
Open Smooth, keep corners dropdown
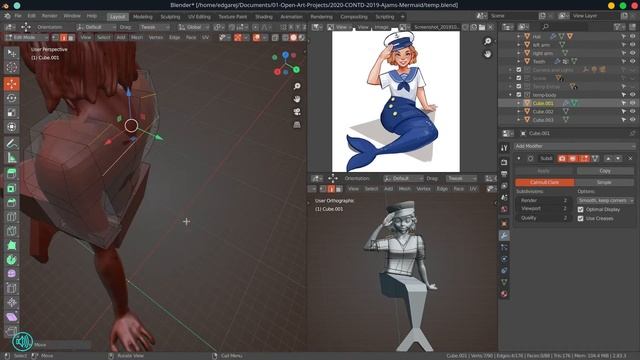(x=606, y=200)
